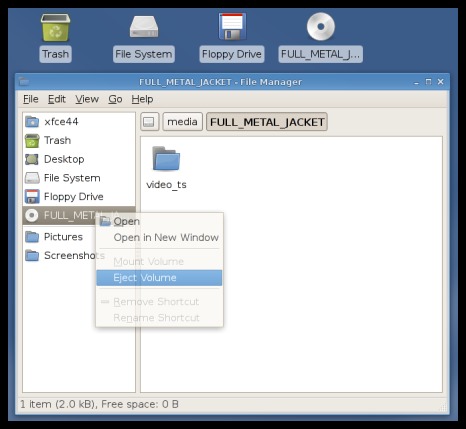Open the View menu
Image resolution: width=466 pixels, height=429 pixels.
pos(87,99)
